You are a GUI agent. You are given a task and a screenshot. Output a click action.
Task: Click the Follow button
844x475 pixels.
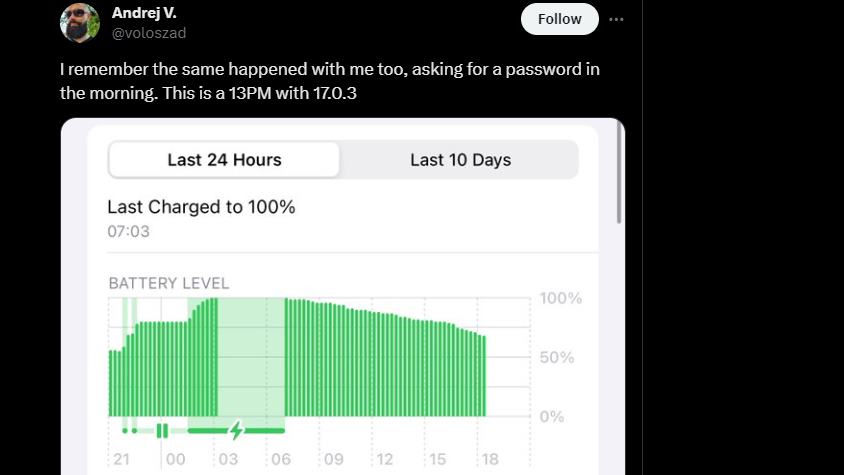(559, 19)
